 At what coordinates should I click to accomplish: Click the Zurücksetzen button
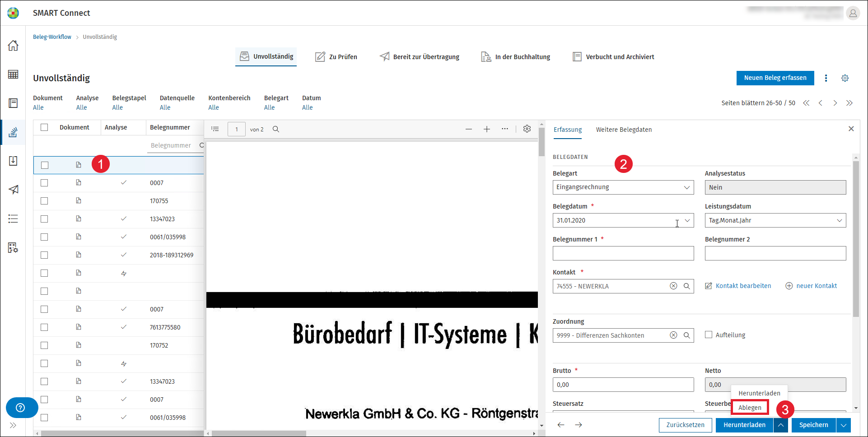[685, 425]
